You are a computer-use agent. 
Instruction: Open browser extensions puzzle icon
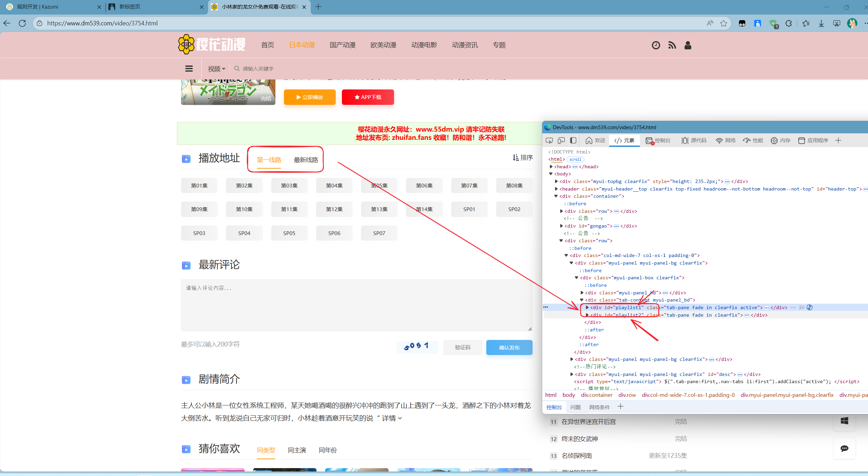click(x=789, y=23)
